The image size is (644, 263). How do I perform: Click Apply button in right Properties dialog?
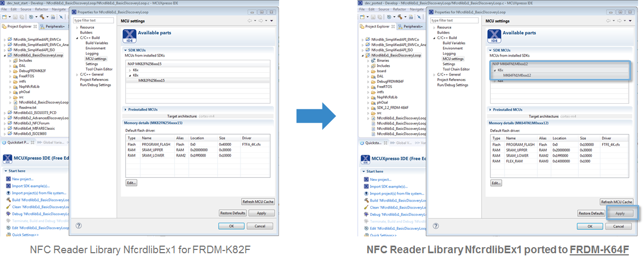(x=620, y=213)
